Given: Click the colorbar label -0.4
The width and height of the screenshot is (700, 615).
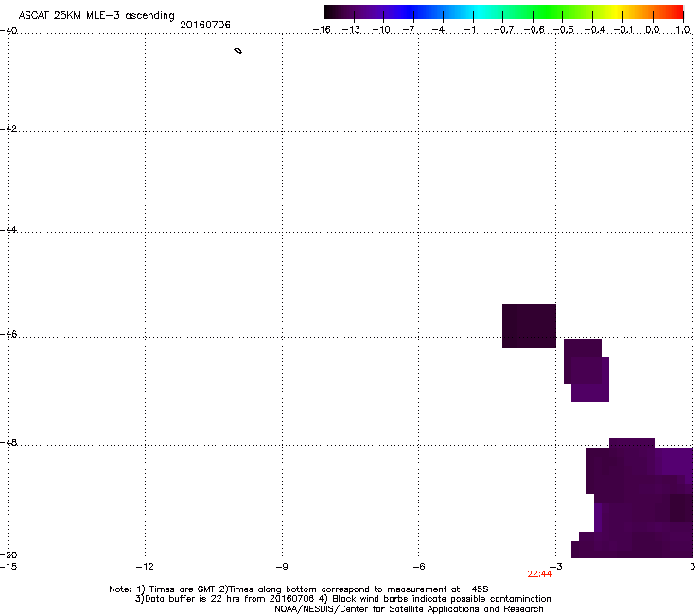Looking at the screenshot, I should click(595, 30).
